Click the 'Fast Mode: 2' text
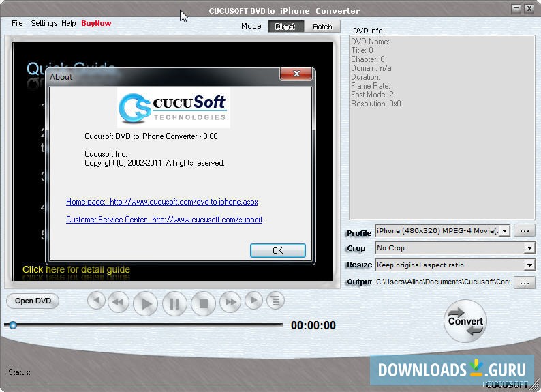The image size is (541, 392). tap(372, 95)
